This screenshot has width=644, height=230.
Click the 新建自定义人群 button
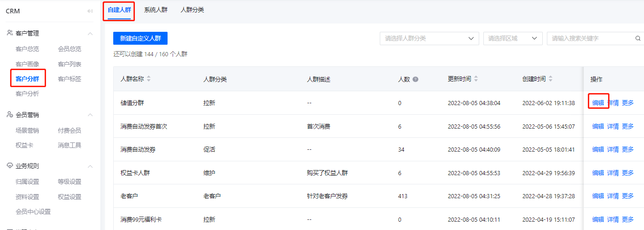140,39
